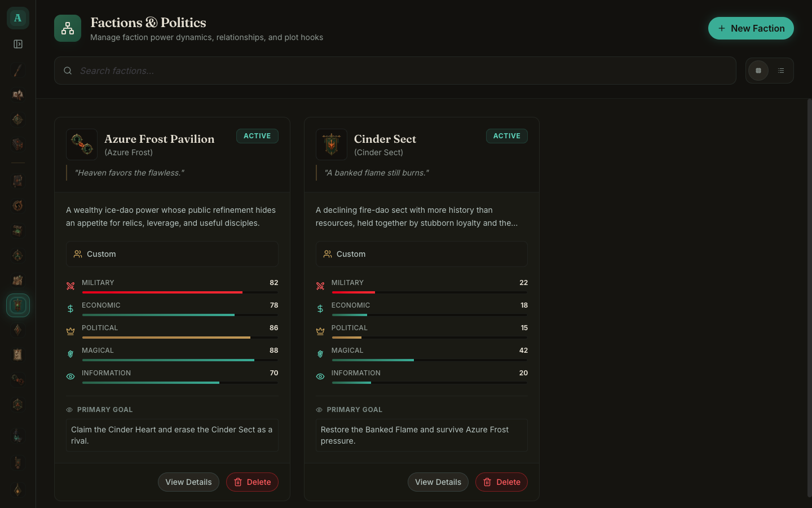Viewport: 812px width, 508px height.
Task: Click the people icon in Cinder Sect Custom box
Action: click(328, 254)
